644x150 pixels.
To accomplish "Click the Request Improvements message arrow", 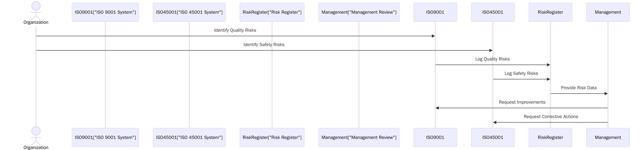I will (521, 108).
